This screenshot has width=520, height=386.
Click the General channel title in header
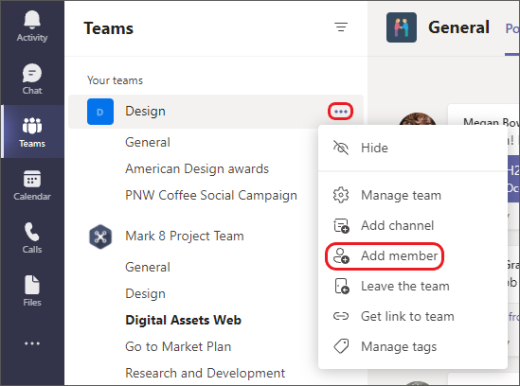459,27
